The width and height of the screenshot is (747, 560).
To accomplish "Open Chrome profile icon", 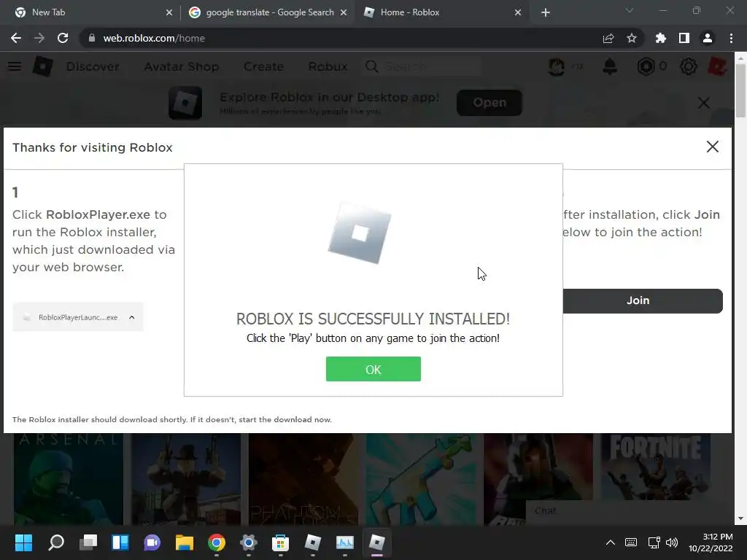I will [x=708, y=38].
